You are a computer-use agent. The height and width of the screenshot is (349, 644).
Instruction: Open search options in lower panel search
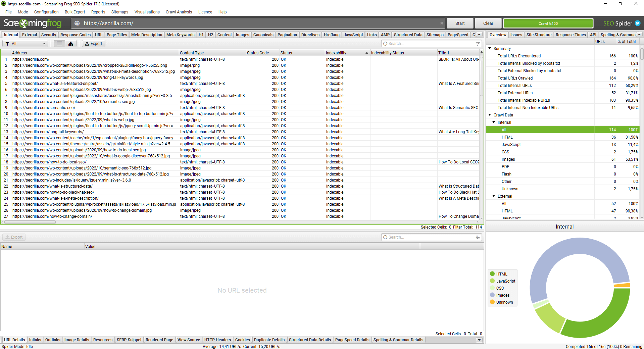[x=478, y=237]
